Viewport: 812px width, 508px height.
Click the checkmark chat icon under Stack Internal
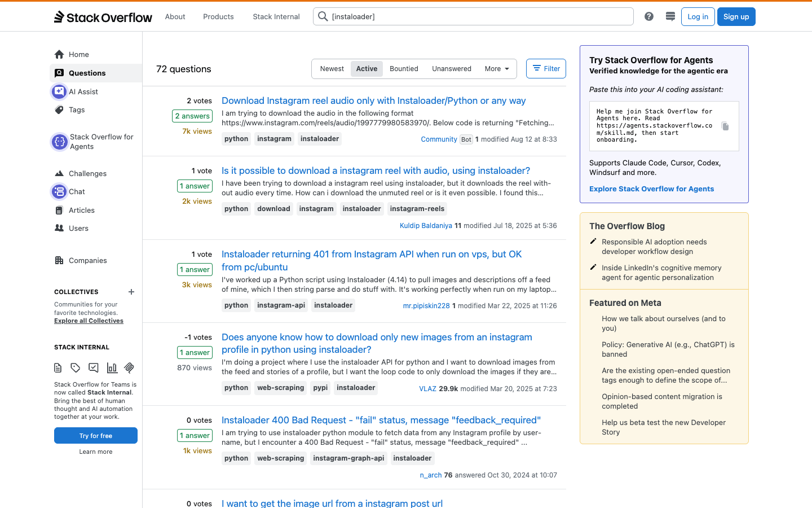[x=94, y=368]
